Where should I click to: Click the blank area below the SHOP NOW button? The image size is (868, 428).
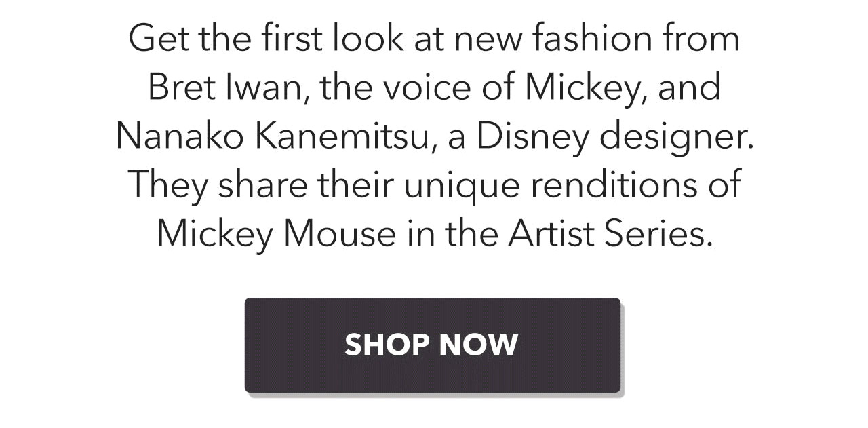[434, 414]
